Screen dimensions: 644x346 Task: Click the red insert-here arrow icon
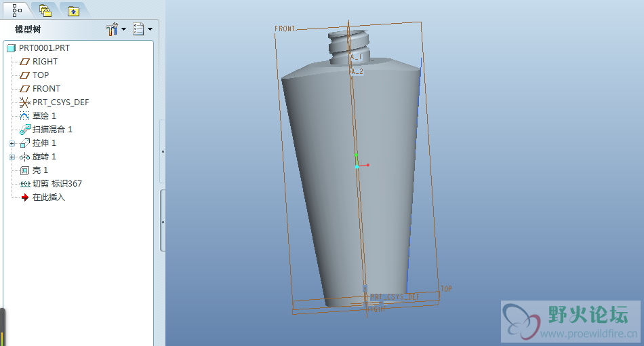[24, 197]
